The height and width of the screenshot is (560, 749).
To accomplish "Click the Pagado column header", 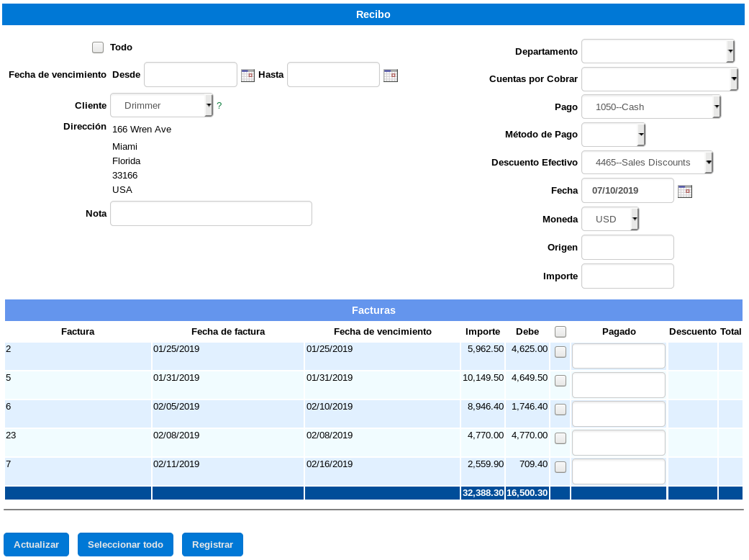I will coord(619,332).
